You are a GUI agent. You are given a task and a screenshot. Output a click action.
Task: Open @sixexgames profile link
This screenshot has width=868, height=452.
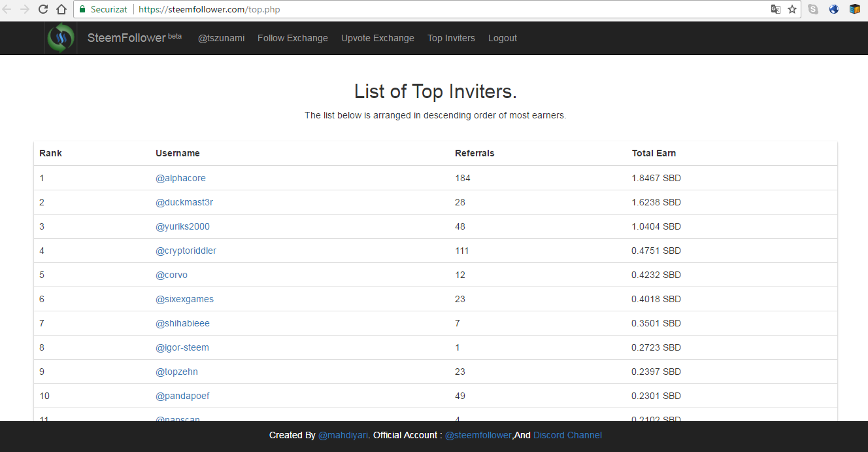[x=184, y=299]
